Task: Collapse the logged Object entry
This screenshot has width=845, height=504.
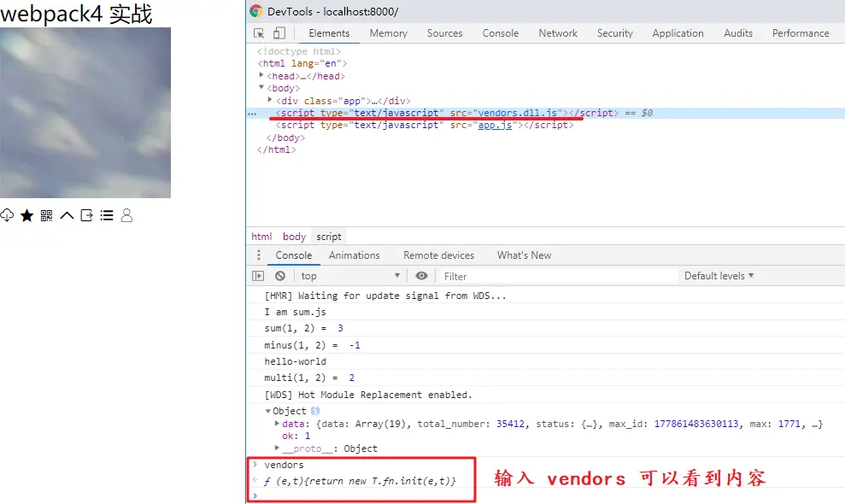Action: coord(267,411)
